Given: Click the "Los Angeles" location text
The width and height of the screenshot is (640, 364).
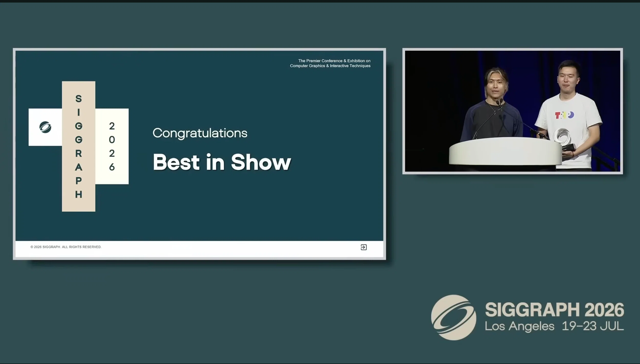Looking at the screenshot, I should 520,326.
